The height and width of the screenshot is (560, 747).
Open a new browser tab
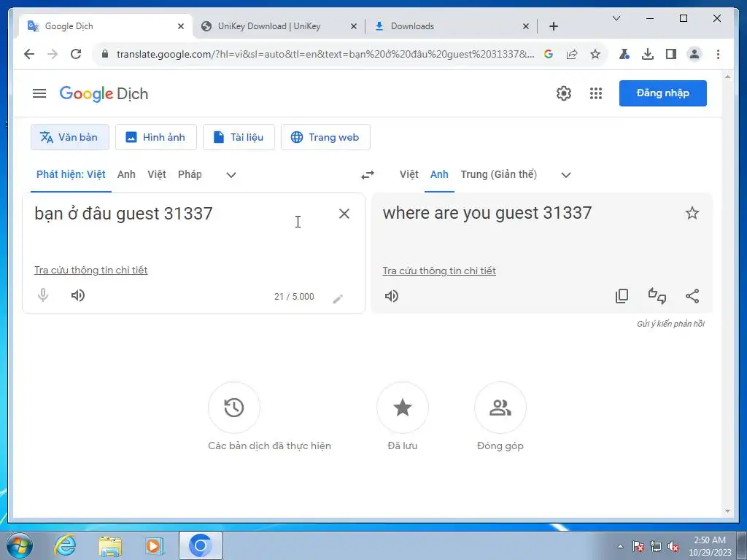tap(553, 26)
